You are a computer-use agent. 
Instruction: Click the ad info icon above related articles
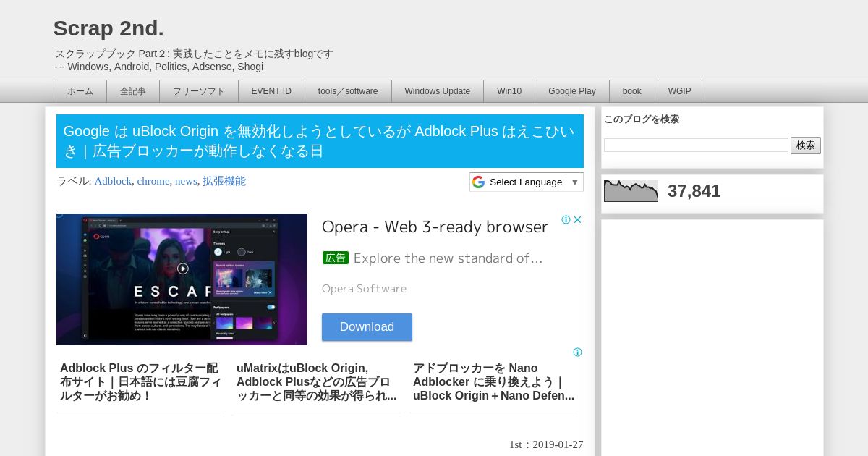tap(577, 352)
